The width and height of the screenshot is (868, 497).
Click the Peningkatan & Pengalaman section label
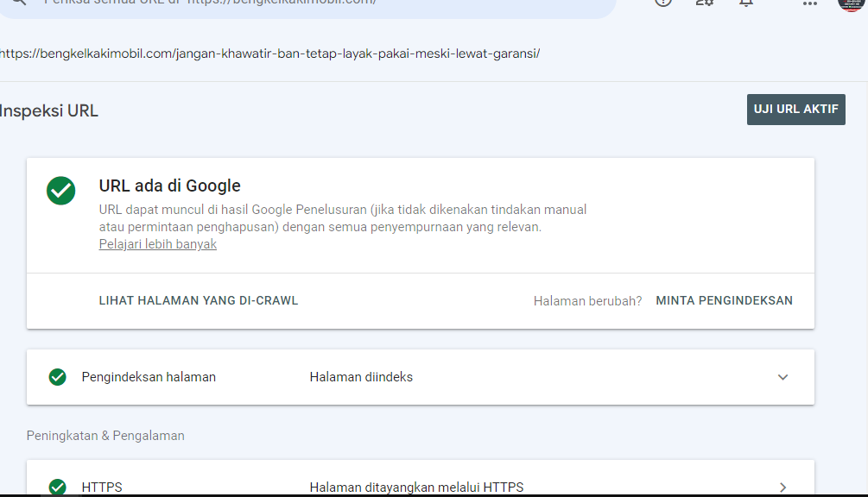(x=105, y=436)
